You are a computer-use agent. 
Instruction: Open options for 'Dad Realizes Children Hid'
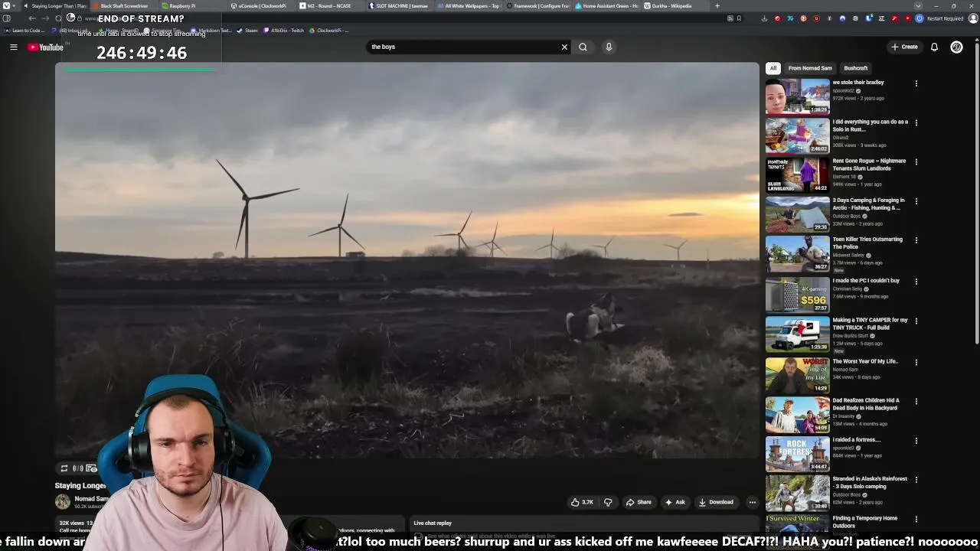click(x=916, y=401)
